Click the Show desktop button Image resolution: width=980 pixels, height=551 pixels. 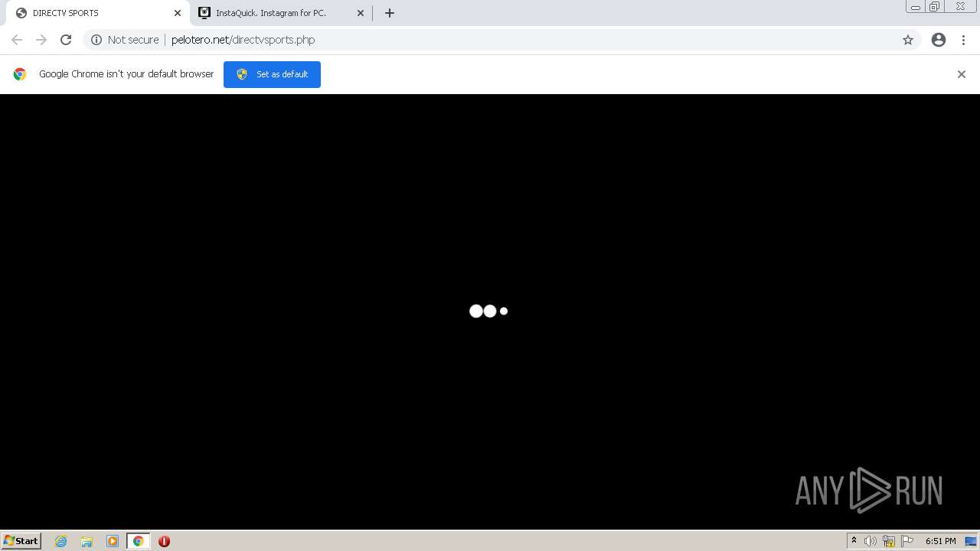pyautogui.click(x=971, y=541)
